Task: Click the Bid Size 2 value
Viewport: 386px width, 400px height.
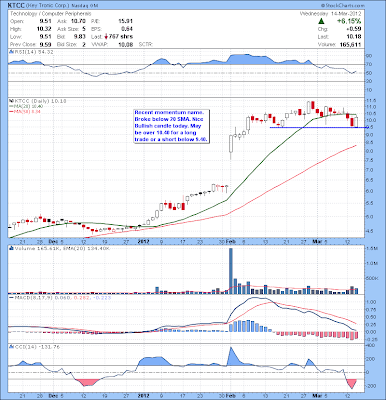Action: pyautogui.click(x=84, y=44)
